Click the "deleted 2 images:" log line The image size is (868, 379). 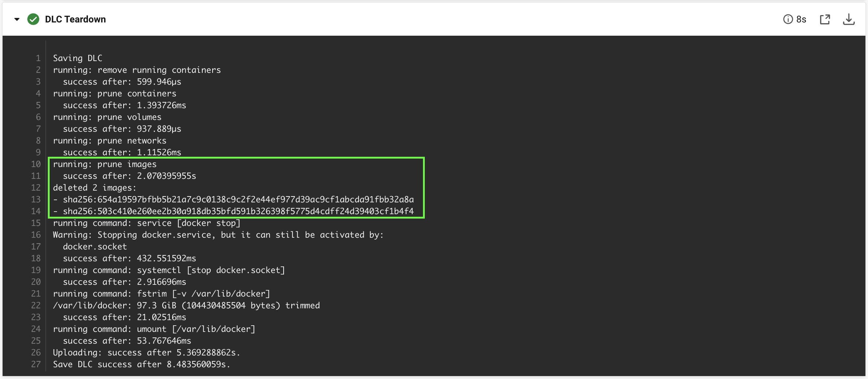pyautogui.click(x=95, y=188)
